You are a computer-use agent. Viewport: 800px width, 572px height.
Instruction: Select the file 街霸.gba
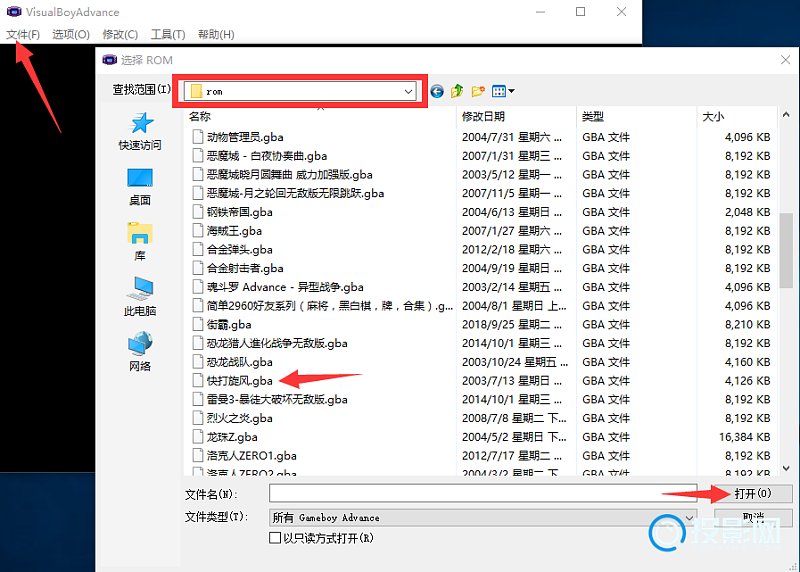click(x=229, y=325)
